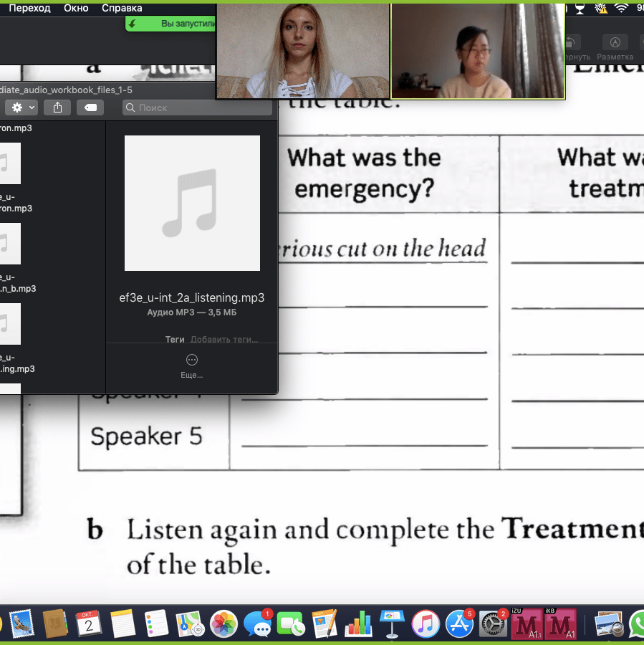Launch the Reminders app from the Dock

click(x=156, y=623)
